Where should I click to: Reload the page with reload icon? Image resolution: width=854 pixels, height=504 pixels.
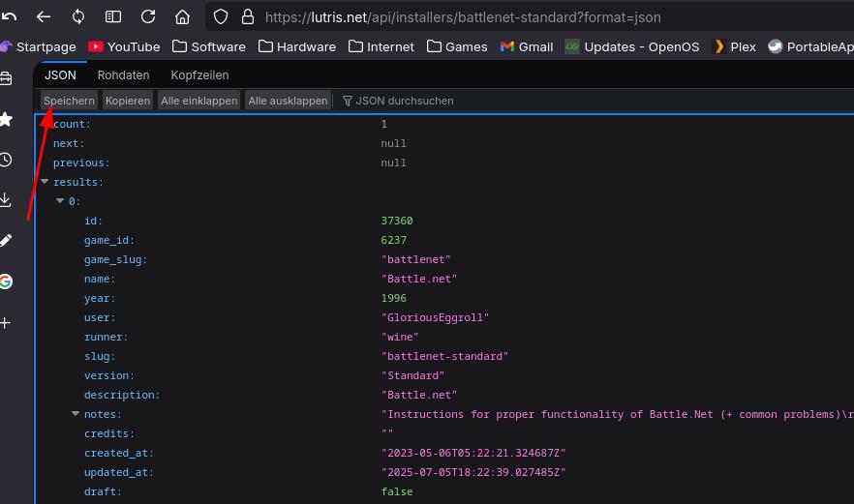pyautogui.click(x=148, y=16)
